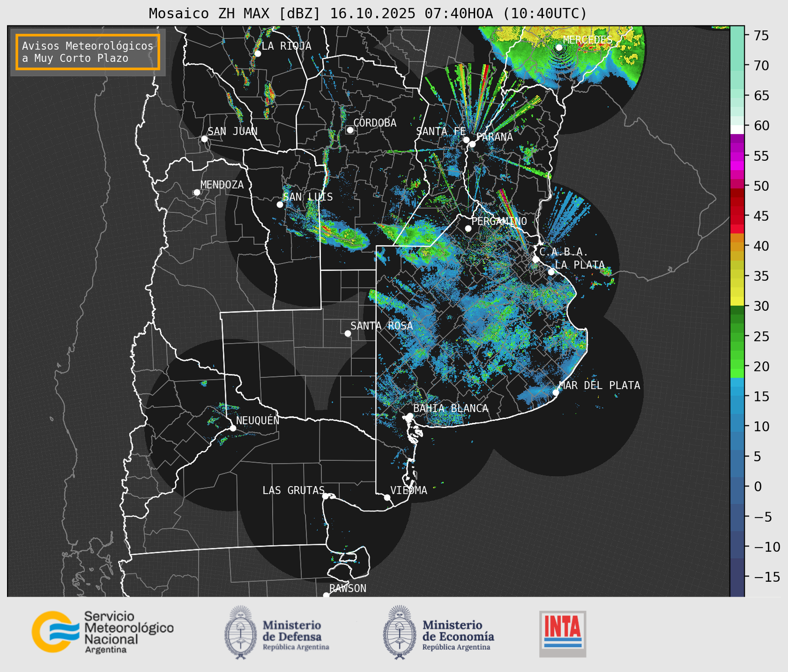This screenshot has height=672, width=788.
Task: Click the CÓRDOBA label
Action: tap(375, 122)
